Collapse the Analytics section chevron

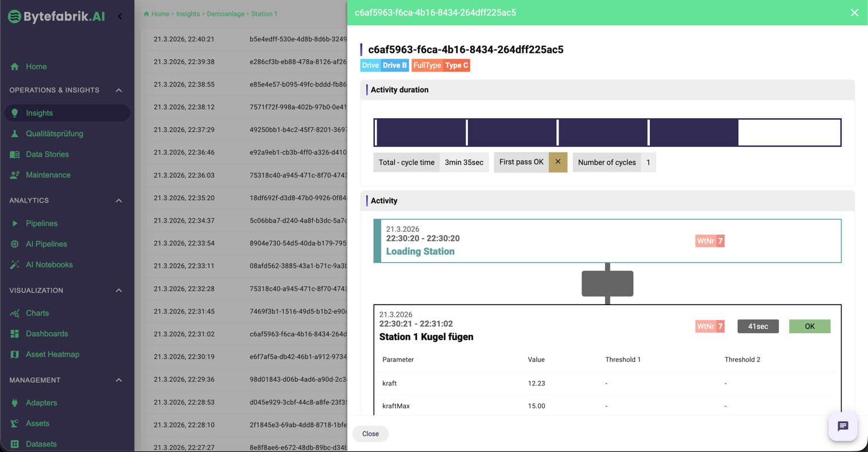tap(119, 200)
